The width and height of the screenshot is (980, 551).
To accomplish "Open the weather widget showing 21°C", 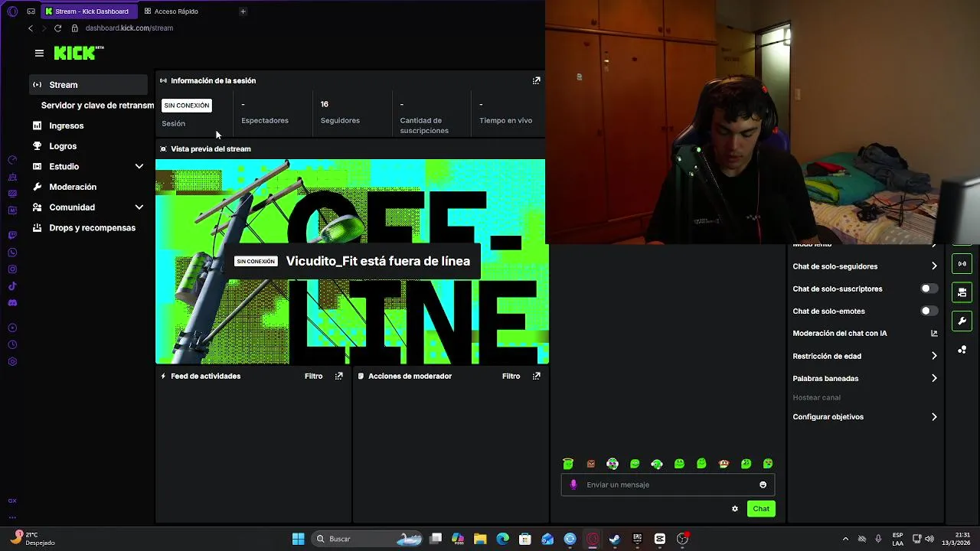I will tap(32, 539).
